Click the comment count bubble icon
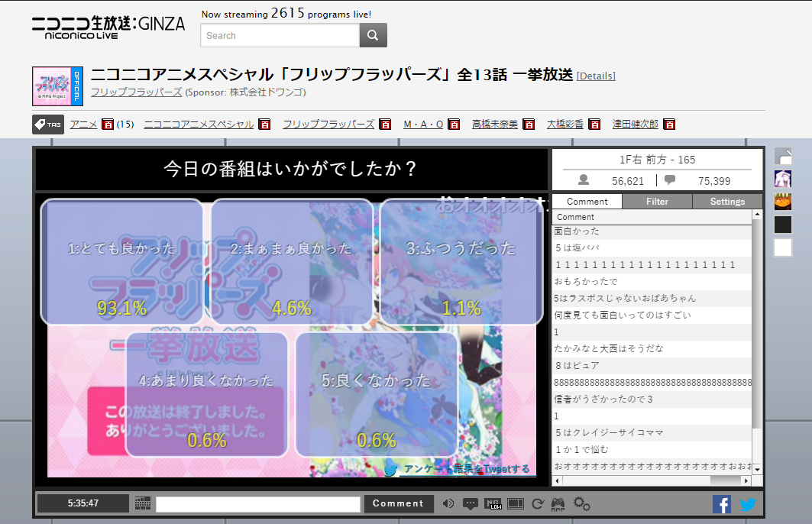This screenshot has height=524, width=812. point(670,180)
